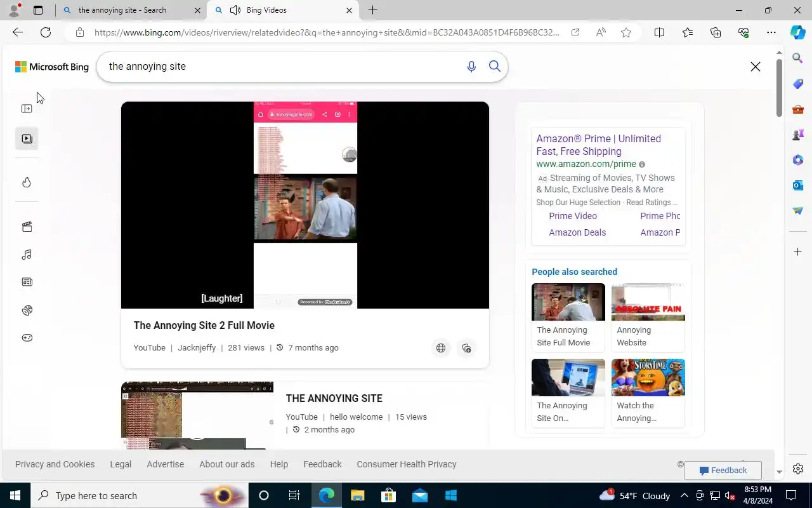The width and height of the screenshot is (812, 508).
Task: Open 'Annoying Website' related search
Action: 648,317
